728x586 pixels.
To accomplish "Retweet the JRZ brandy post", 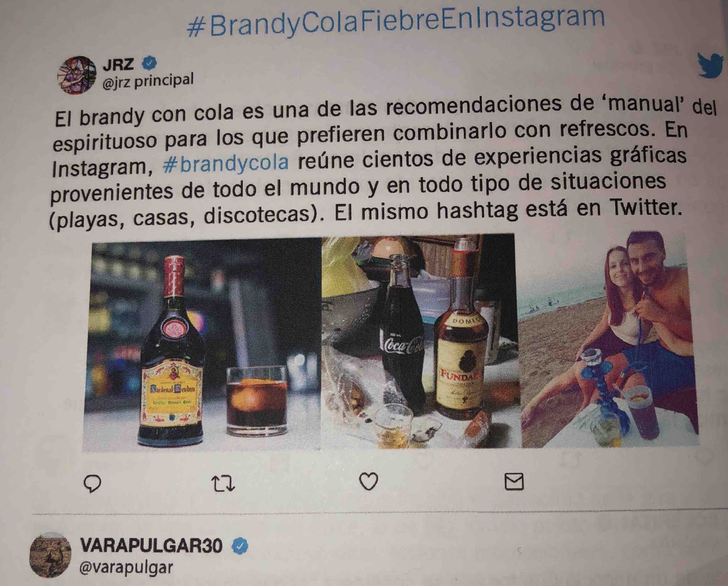I will [223, 483].
